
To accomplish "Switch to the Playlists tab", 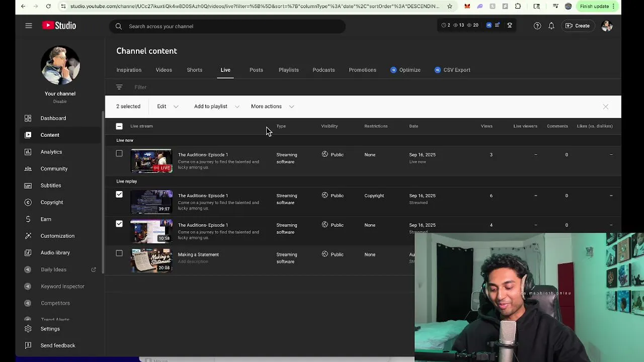I will tap(289, 70).
